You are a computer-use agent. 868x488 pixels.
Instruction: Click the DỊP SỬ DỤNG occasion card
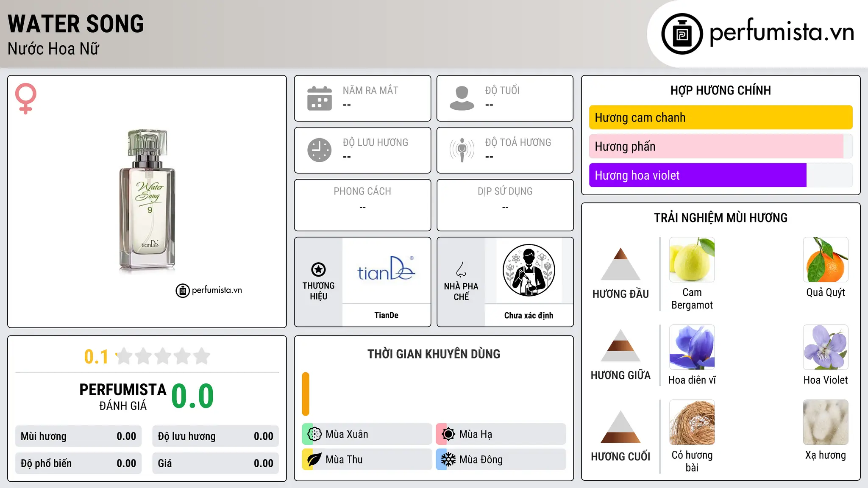(x=505, y=205)
